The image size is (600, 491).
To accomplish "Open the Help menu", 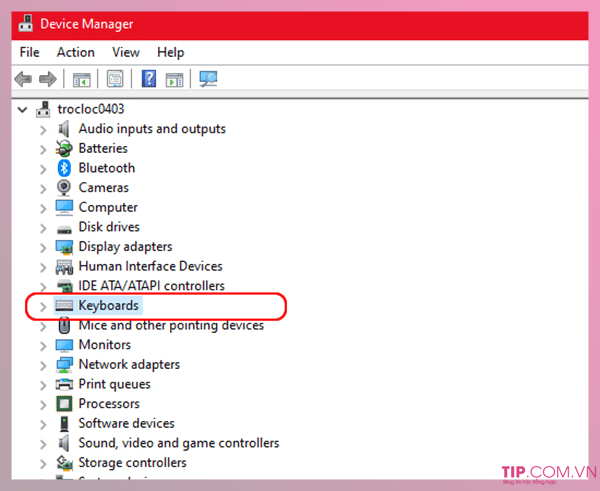I will tap(170, 52).
